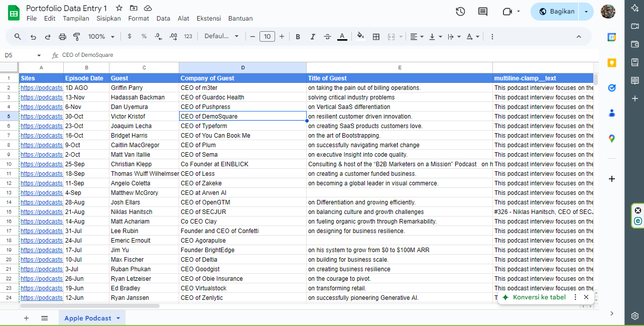This screenshot has height=326, width=644.
Task: Click the horizontal scrollbar thumb
Action: [x=90, y=305]
